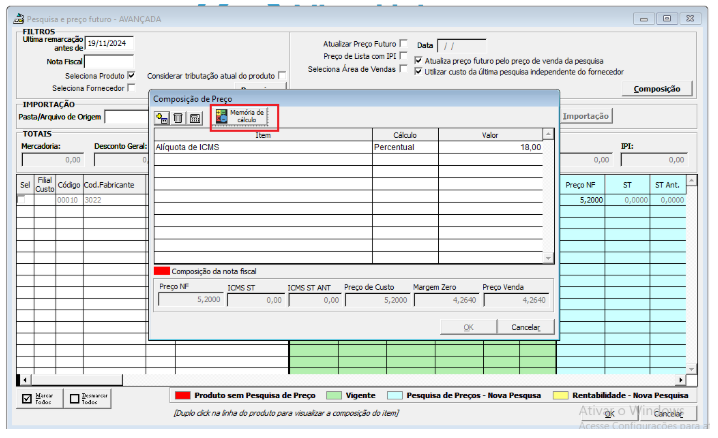Click the light blue Pesquisa de Preços legend swatch

(395, 395)
